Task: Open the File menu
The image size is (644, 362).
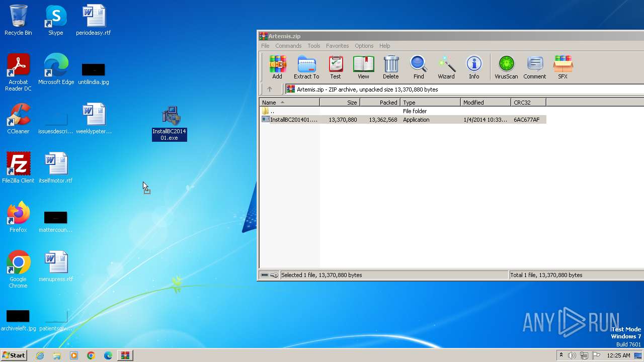Action: pyautogui.click(x=265, y=46)
